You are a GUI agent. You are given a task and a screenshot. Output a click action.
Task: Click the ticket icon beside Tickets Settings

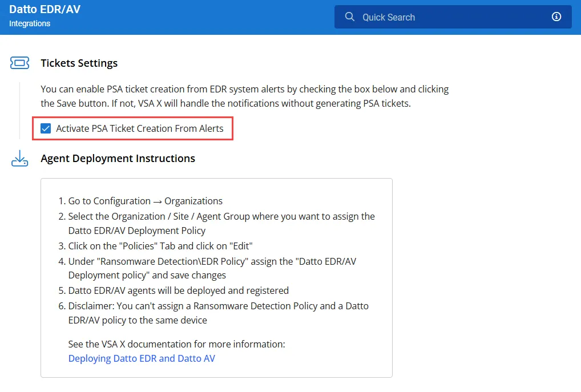click(20, 63)
